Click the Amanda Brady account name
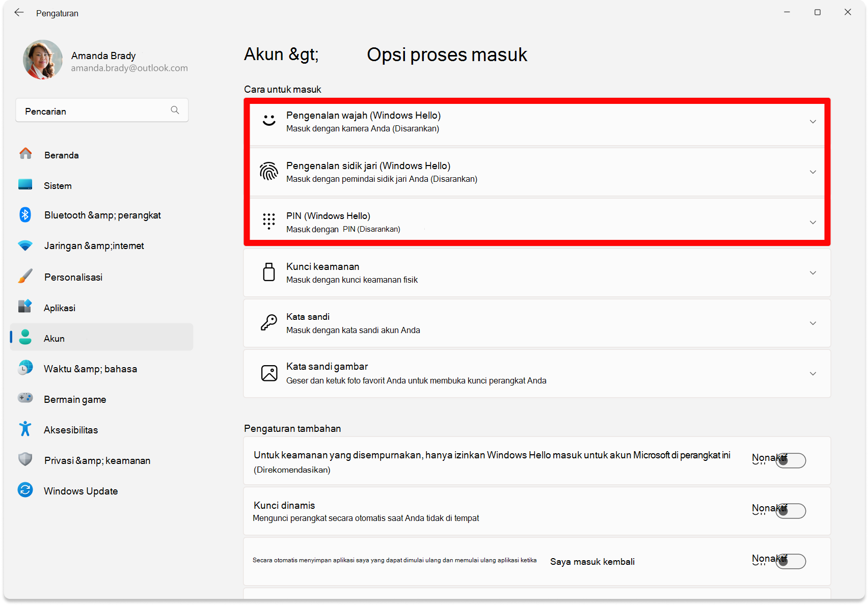 coord(103,55)
